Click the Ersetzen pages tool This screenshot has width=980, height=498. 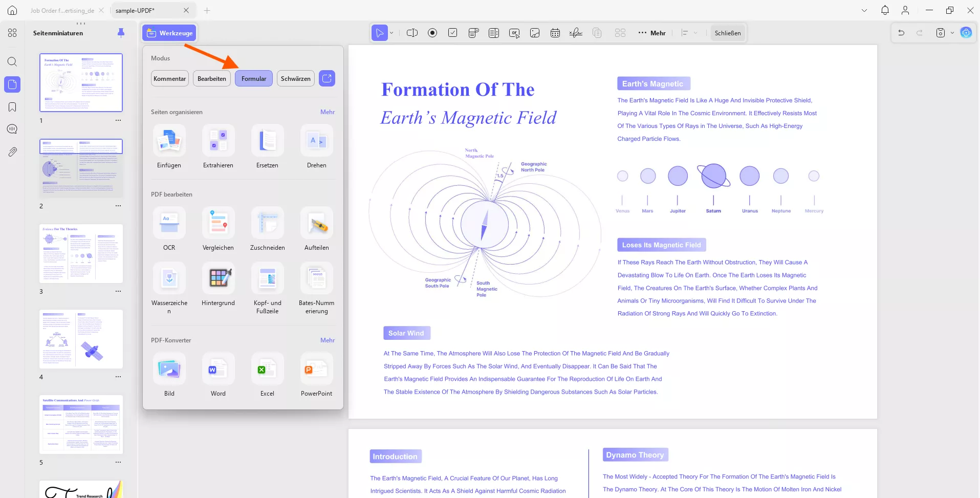coord(267,146)
